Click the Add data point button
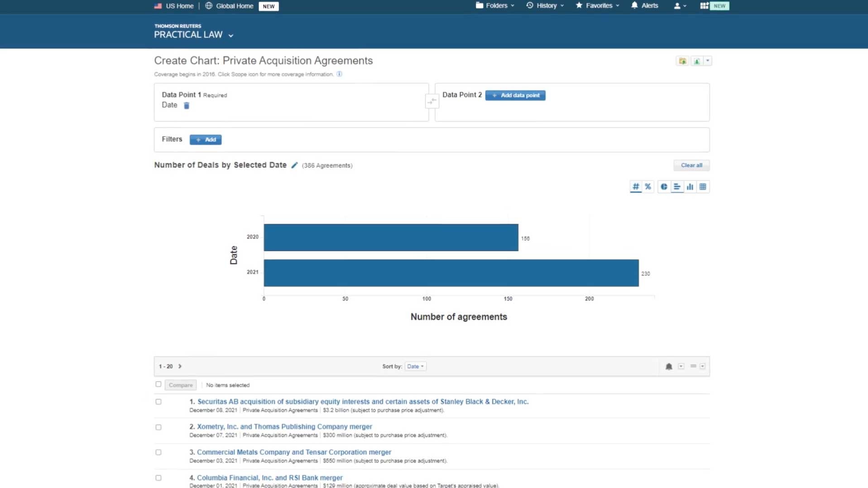The width and height of the screenshot is (868, 488). point(515,96)
